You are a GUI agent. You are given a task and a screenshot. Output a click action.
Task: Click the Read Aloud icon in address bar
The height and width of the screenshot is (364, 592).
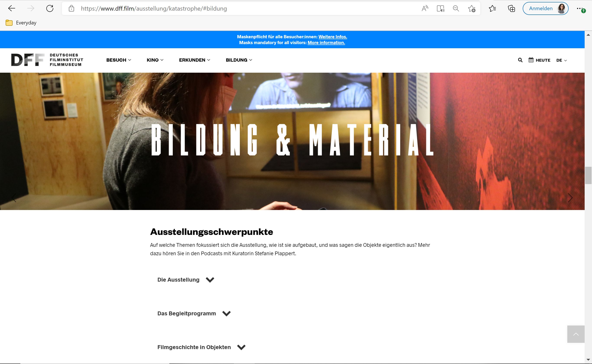tap(425, 8)
